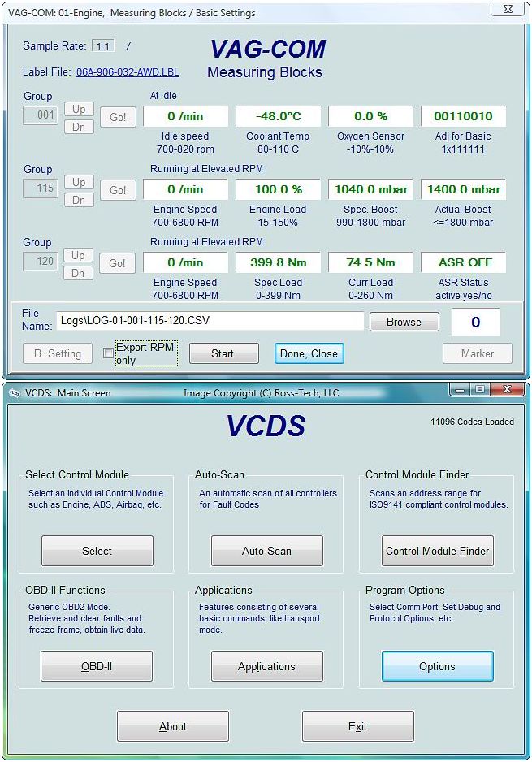Image resolution: width=532 pixels, height=762 pixels.
Task: Click the Spec. Boost value 1040.0 mbar
Action: coord(370,189)
